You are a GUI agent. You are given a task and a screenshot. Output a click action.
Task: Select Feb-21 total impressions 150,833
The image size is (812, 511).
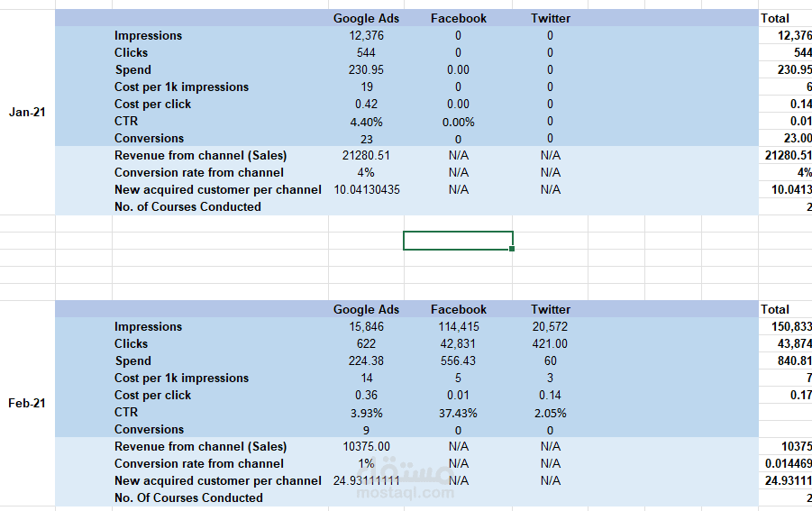point(791,326)
